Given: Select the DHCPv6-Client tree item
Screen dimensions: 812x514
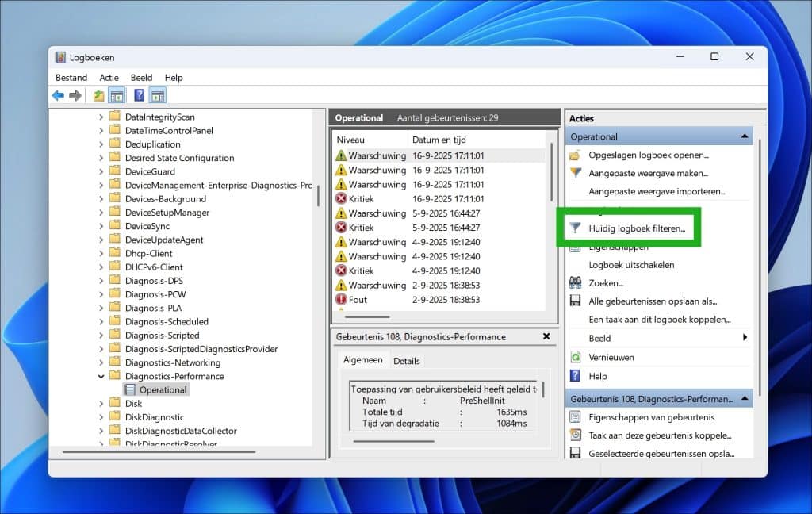Looking at the screenshot, I should [154, 267].
